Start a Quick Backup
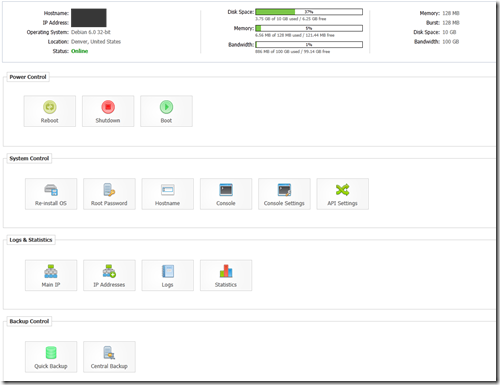Screen dimensions: 500x385 51,357
